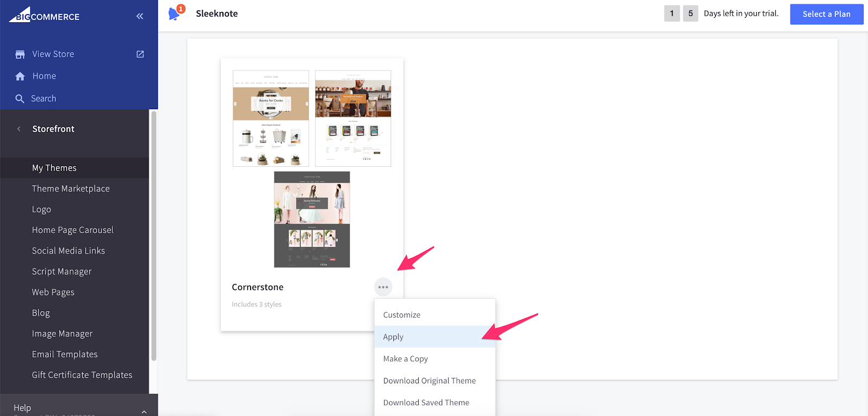Collapse the sidebar with double-chevron icon
The image size is (868, 416).
(140, 16)
